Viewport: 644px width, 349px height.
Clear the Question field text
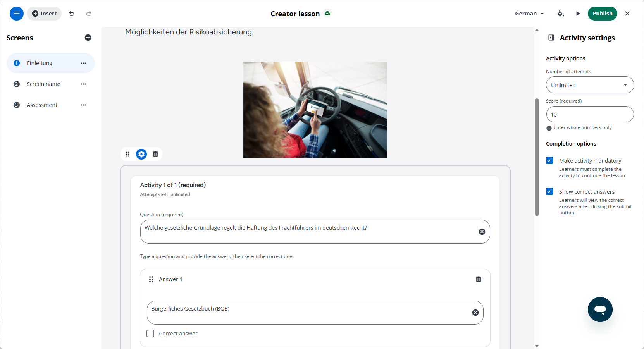[x=482, y=232]
